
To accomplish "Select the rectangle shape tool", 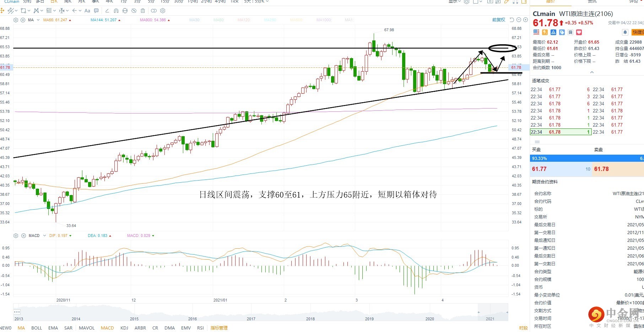I will [23, 11].
